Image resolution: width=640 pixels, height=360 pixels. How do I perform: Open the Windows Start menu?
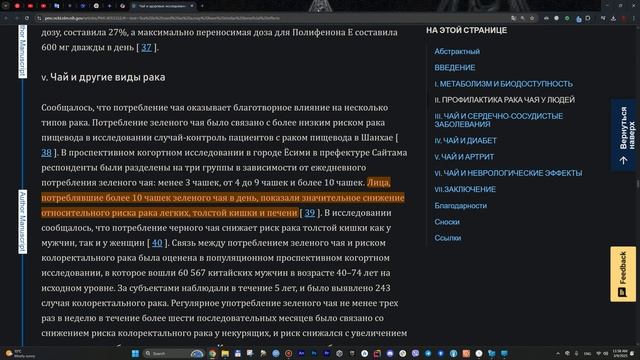click(136, 353)
